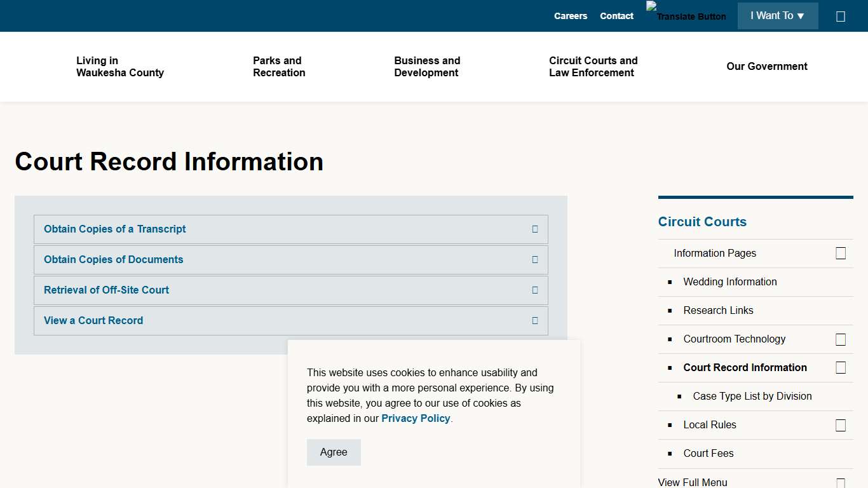Click the expand icon on View a Court Record
This screenshot has height=488, width=868.
click(534, 321)
